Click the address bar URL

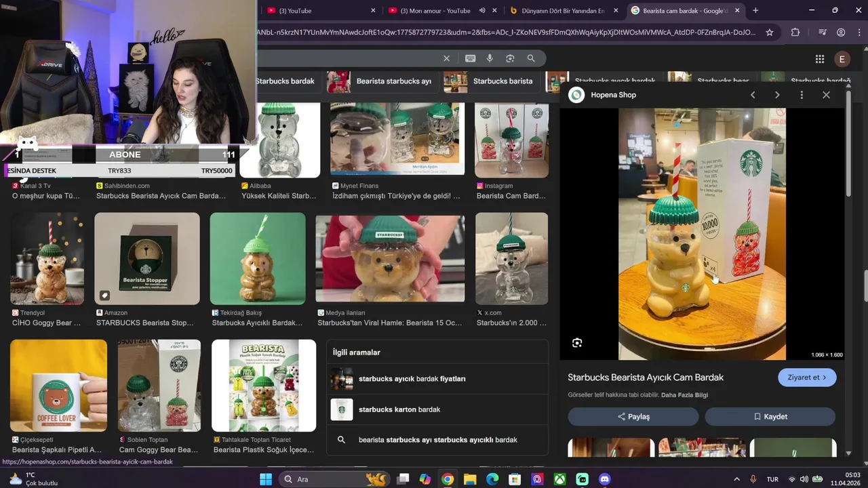click(506, 32)
